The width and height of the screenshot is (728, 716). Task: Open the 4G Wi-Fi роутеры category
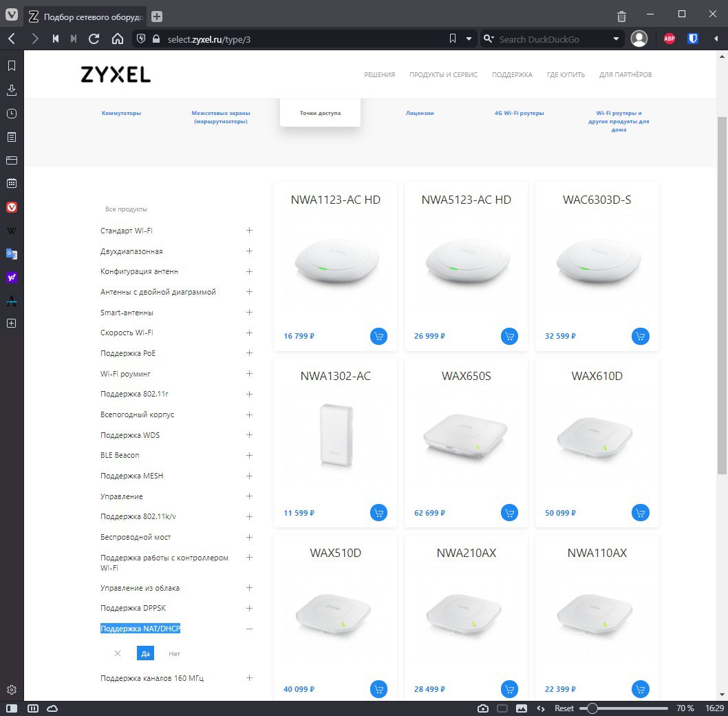tap(519, 113)
